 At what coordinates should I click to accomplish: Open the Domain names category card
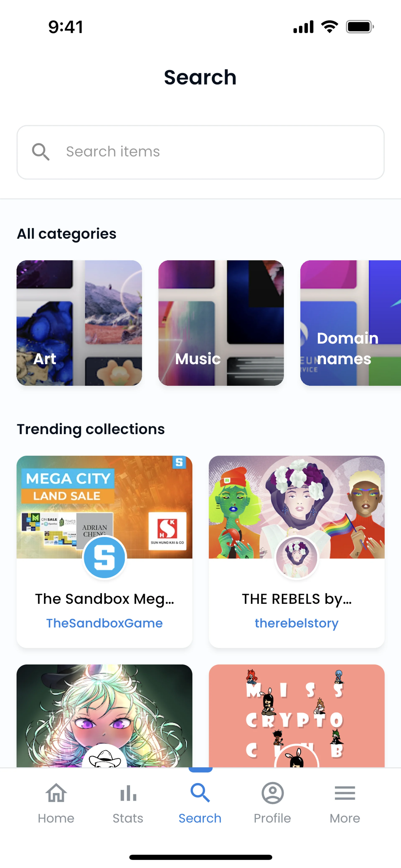click(x=350, y=323)
